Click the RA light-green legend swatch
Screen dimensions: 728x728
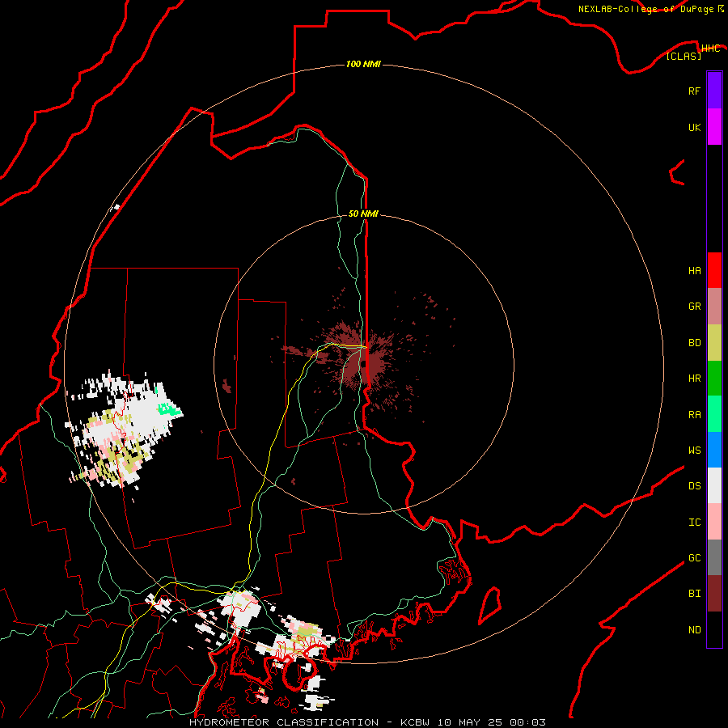pos(714,414)
